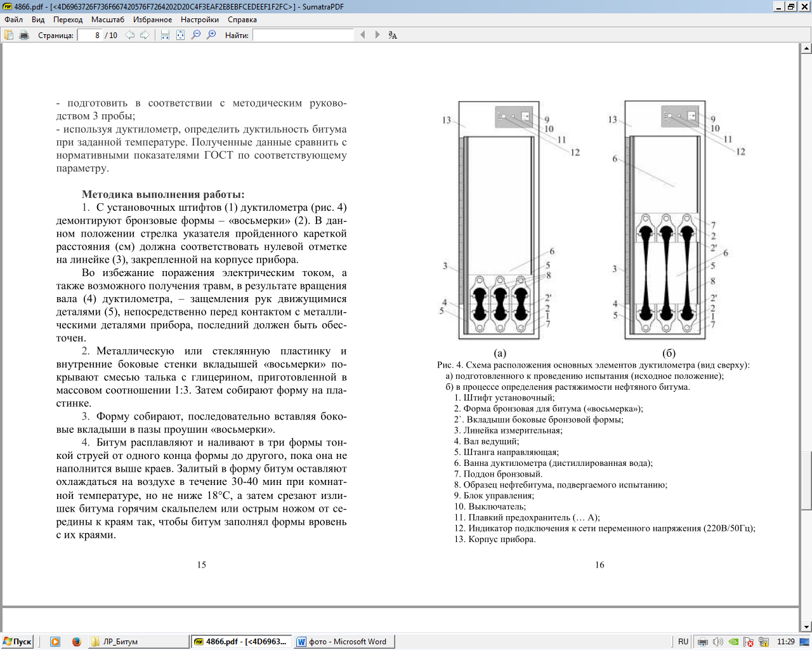Viewport: 812px width, 650px height.
Task: Go to next page arrow icon
Action: (145, 35)
